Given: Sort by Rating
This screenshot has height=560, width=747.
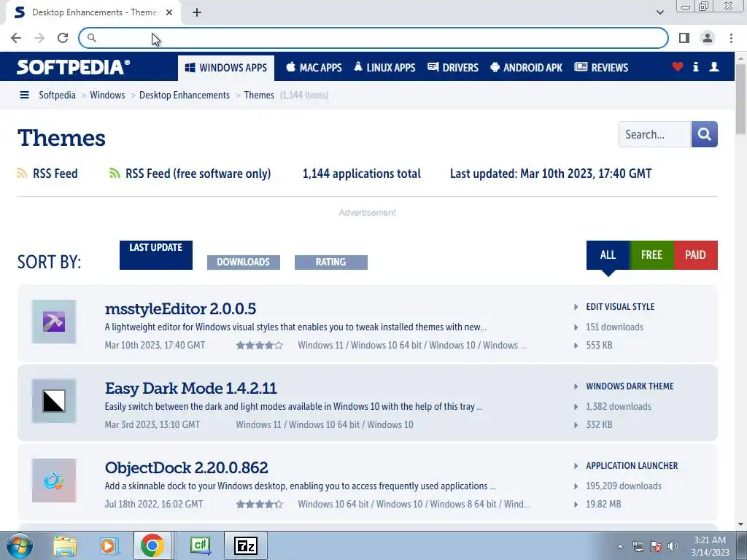Looking at the screenshot, I should click(331, 262).
